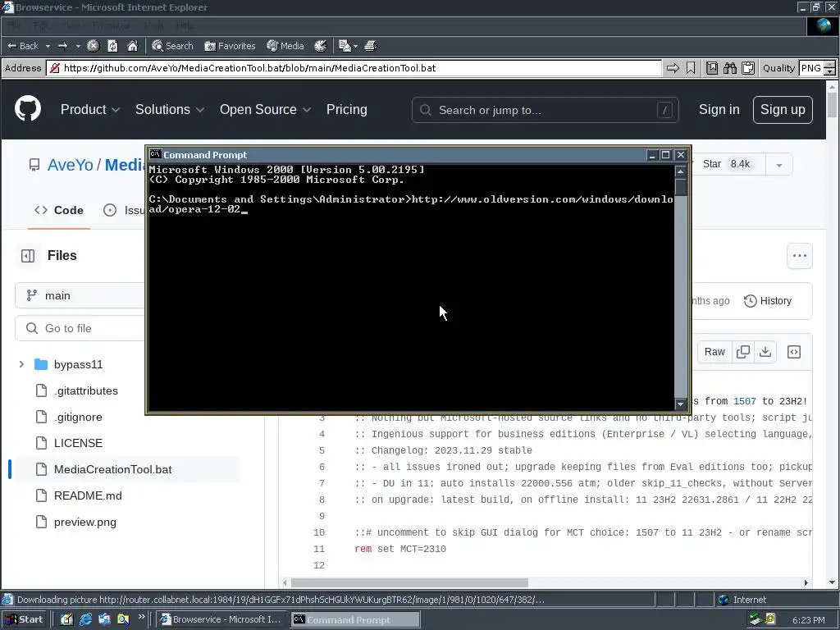Refresh the page using the Refresh icon

(x=112, y=46)
